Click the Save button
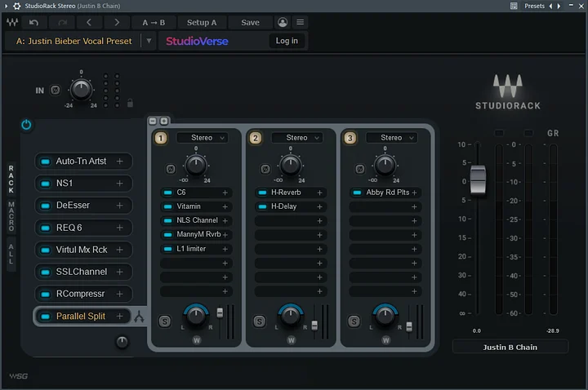 click(250, 23)
